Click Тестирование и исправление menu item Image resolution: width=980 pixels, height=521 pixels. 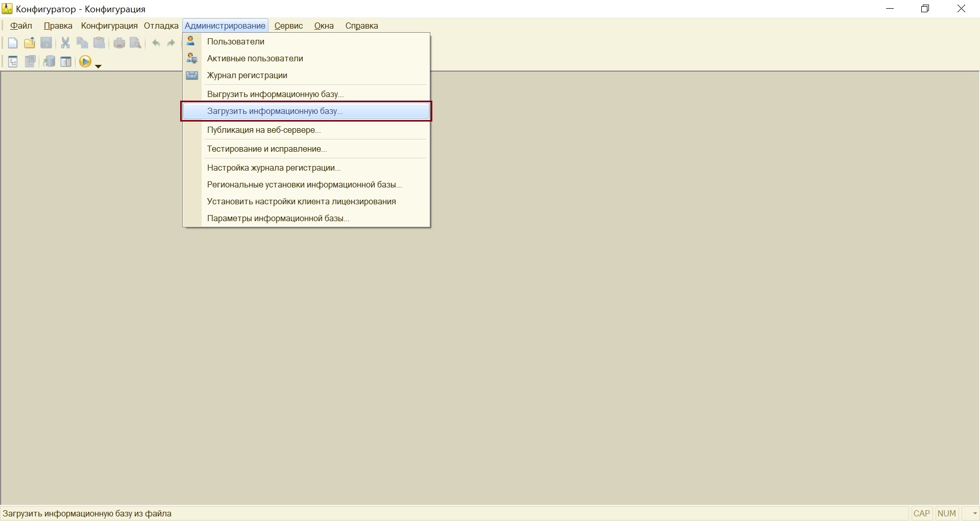click(x=266, y=149)
